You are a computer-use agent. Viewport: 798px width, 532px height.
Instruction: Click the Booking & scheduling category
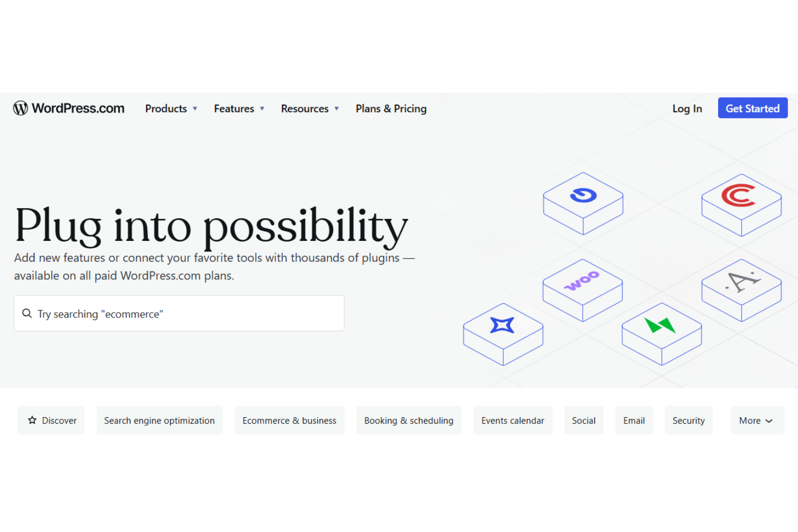pyautogui.click(x=409, y=420)
